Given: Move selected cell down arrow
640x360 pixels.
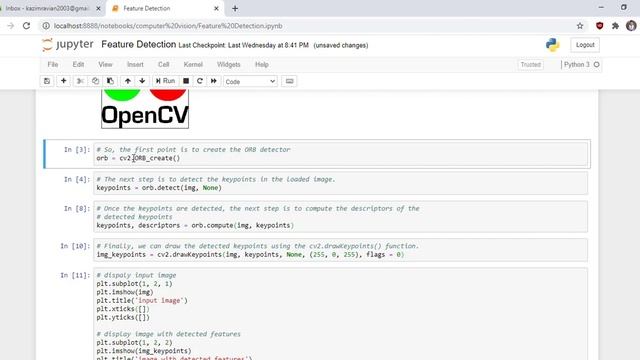Looking at the screenshot, I should click(x=142, y=81).
